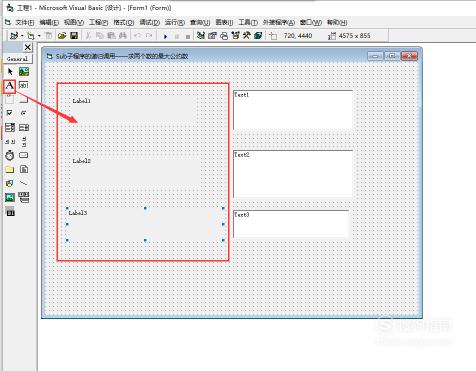Open the 运行(R) menu
The image size is (476, 371).
click(175, 23)
